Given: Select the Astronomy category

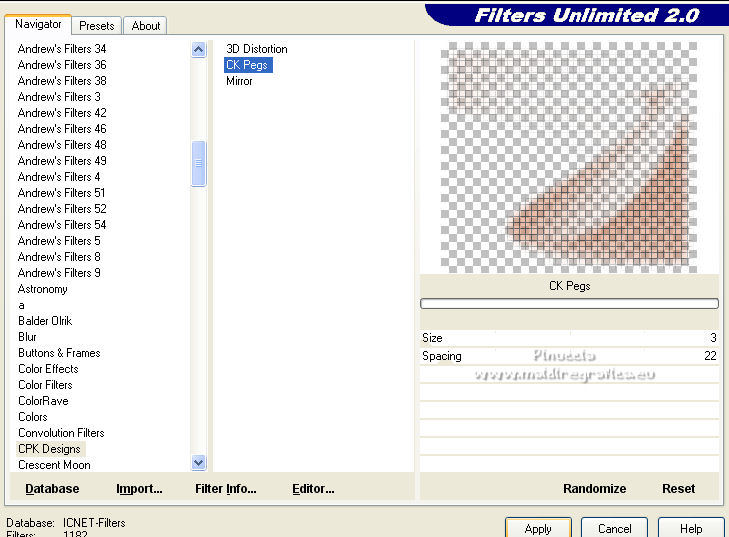Looking at the screenshot, I should (42, 289).
